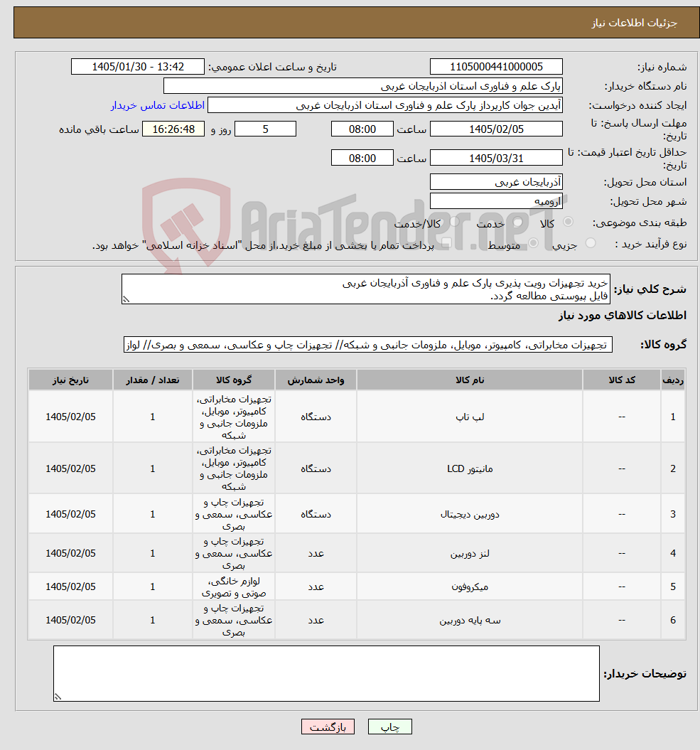Click the لنز دوربین item name cell
This screenshot has height=750, width=700.
coord(470,553)
